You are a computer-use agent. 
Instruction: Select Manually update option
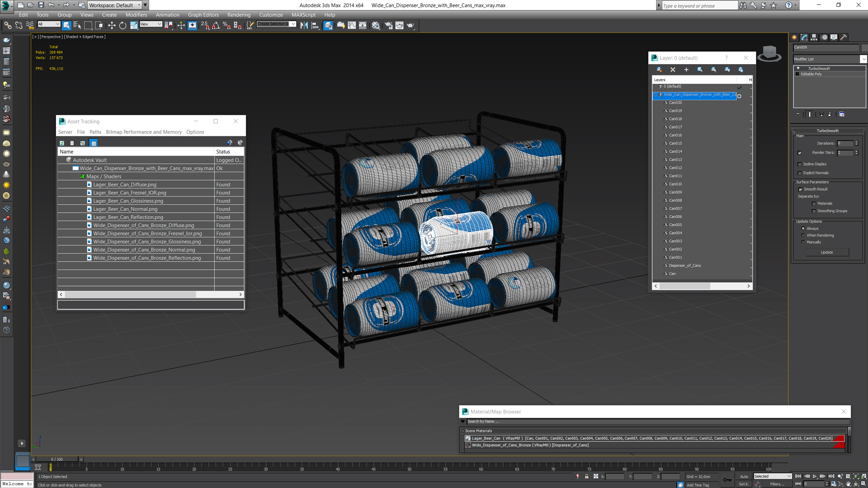pyautogui.click(x=803, y=242)
